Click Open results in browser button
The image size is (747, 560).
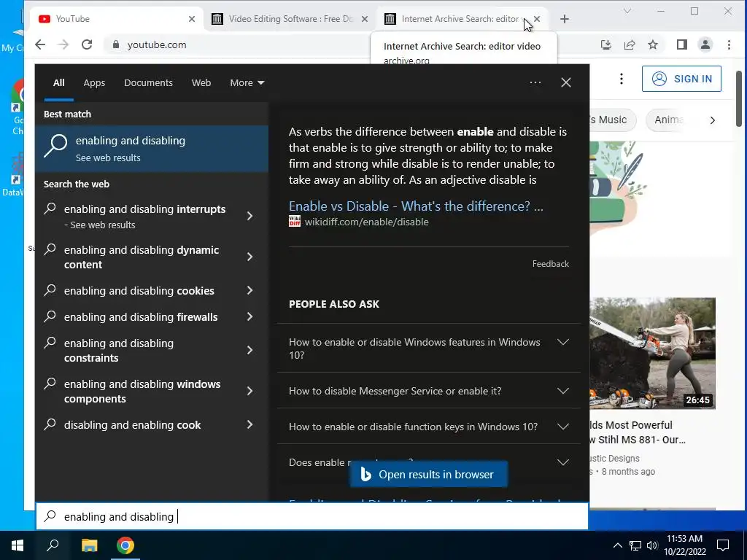tap(428, 474)
